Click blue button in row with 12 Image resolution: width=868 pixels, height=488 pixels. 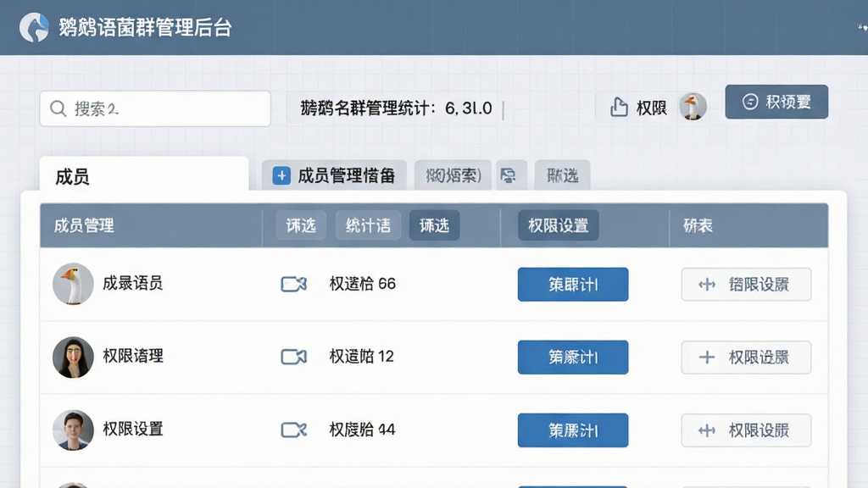click(x=573, y=358)
